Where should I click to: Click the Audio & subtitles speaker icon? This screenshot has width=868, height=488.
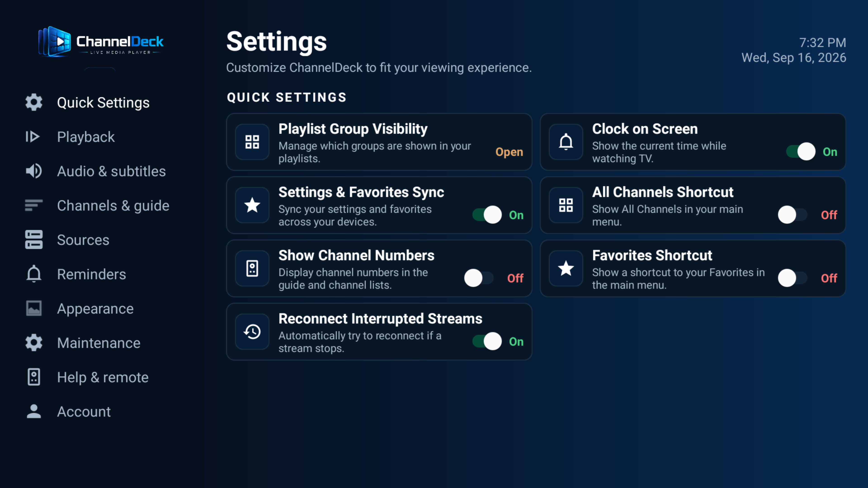pos(34,171)
